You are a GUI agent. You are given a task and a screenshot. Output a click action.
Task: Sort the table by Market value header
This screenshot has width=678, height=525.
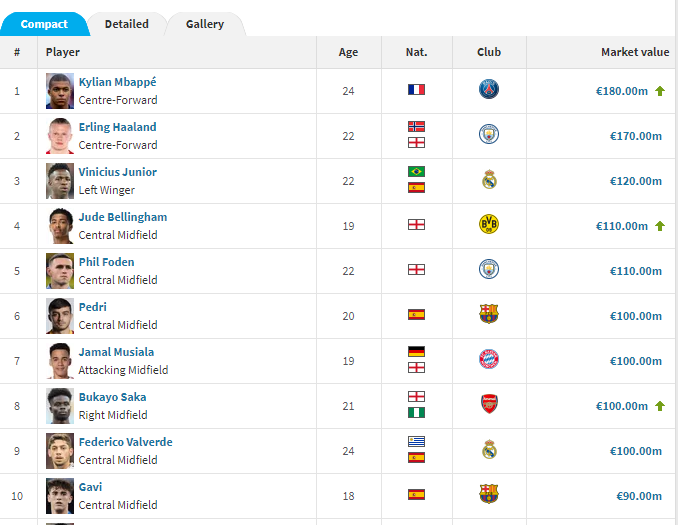635,52
